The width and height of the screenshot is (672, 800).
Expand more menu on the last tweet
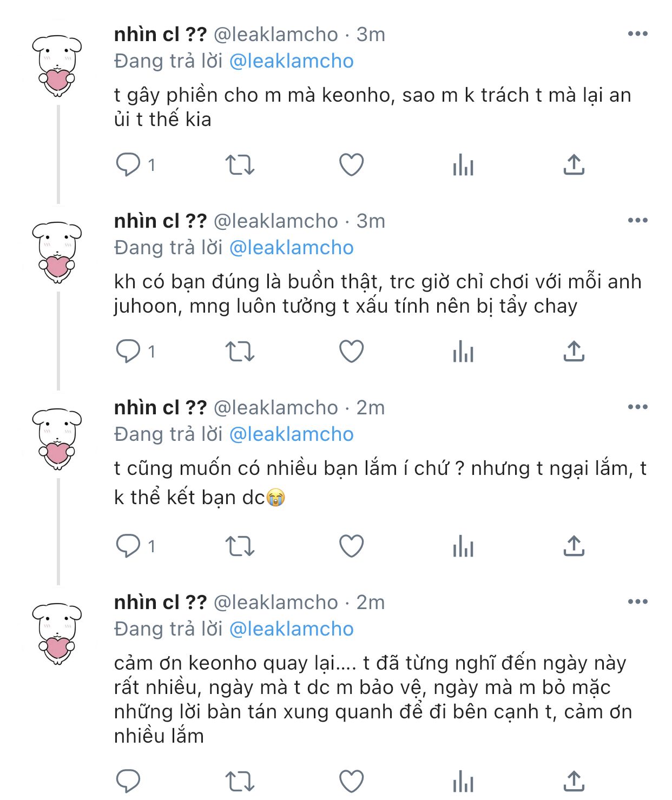click(638, 601)
